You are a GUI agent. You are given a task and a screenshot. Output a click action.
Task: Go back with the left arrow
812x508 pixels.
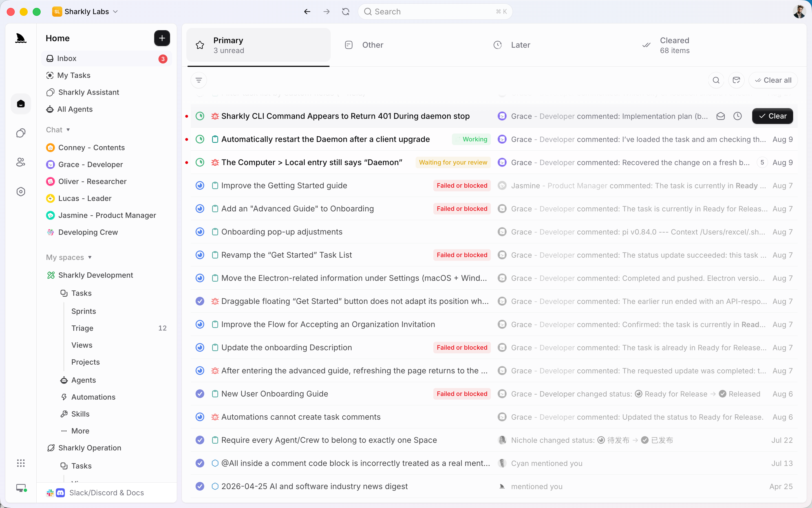tap(307, 12)
